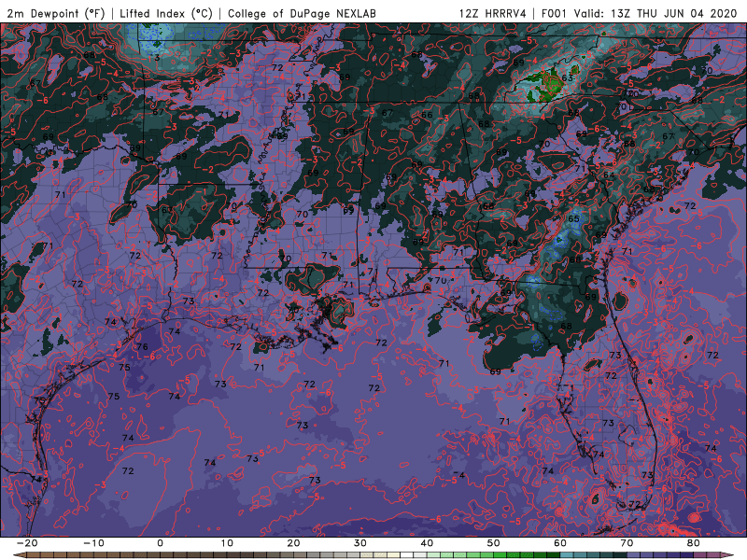Click the 50 label on the color scale

494,543
